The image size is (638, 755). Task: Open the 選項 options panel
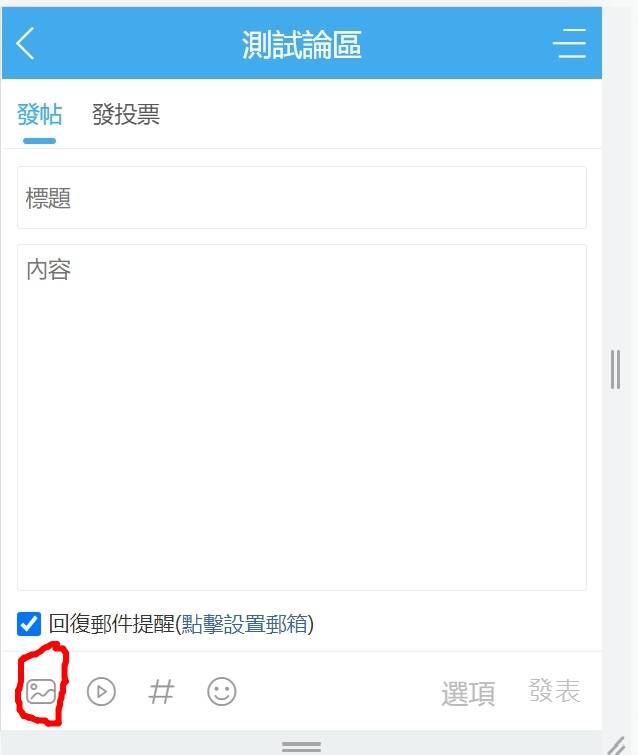468,693
